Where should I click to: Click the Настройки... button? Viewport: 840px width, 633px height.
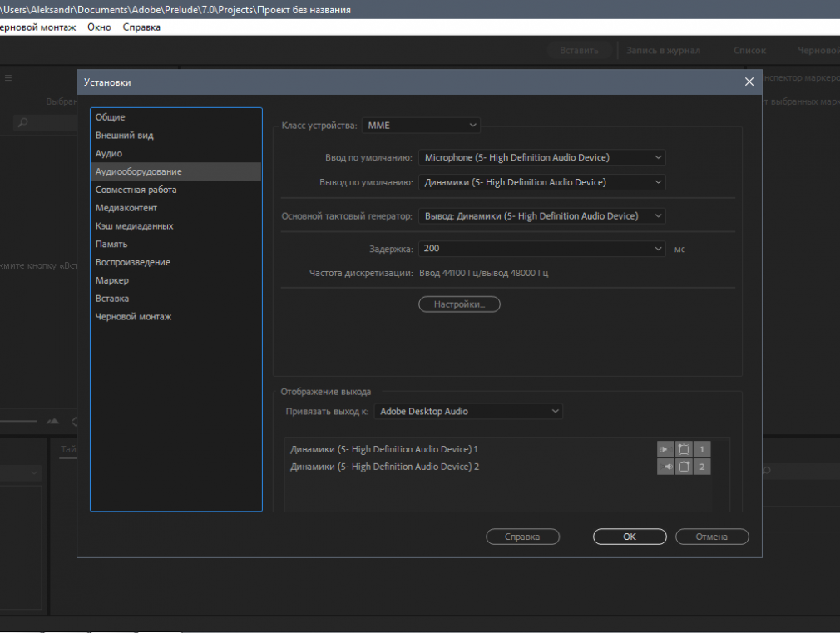[459, 304]
